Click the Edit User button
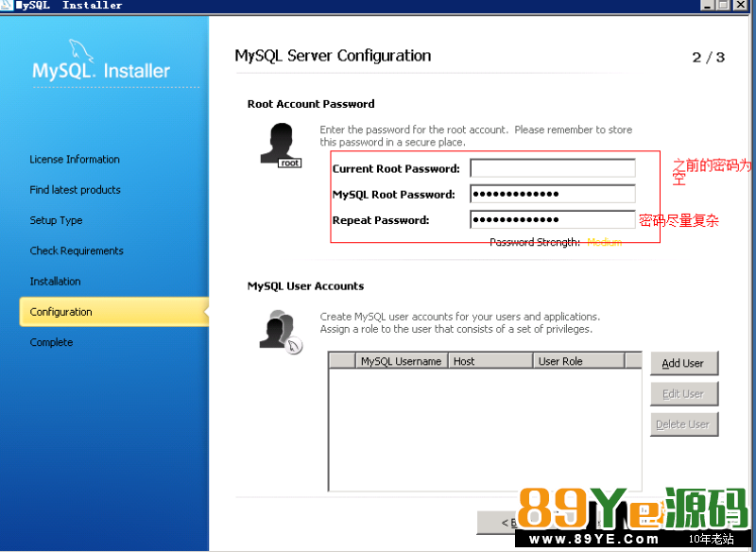 683,394
